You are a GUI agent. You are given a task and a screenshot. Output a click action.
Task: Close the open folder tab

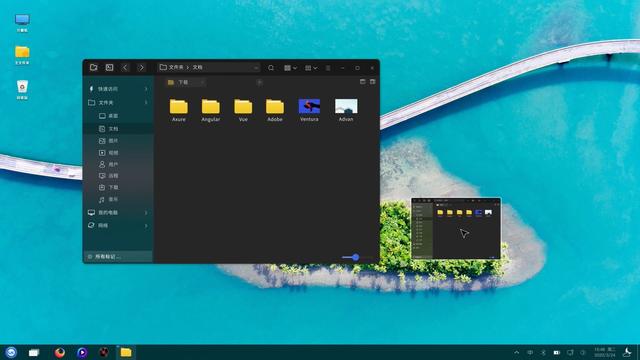point(202,82)
